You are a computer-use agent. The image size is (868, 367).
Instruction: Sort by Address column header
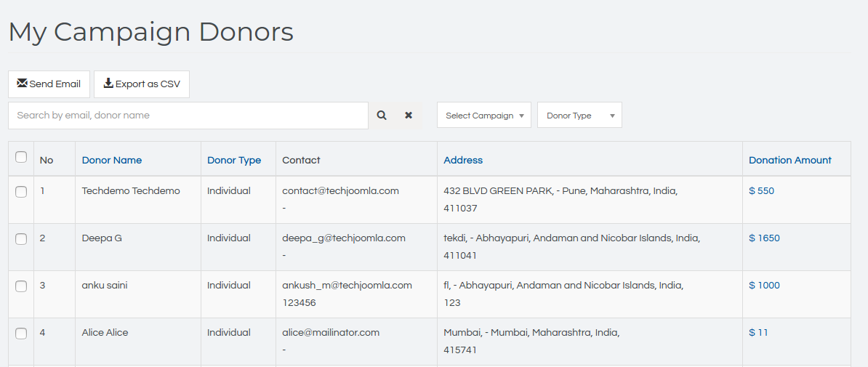[463, 160]
